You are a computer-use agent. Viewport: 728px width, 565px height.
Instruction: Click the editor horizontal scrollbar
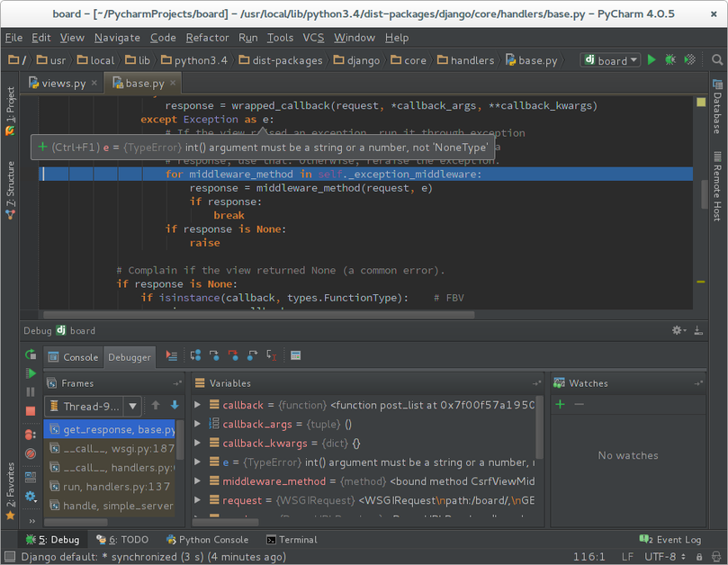tap(258, 315)
